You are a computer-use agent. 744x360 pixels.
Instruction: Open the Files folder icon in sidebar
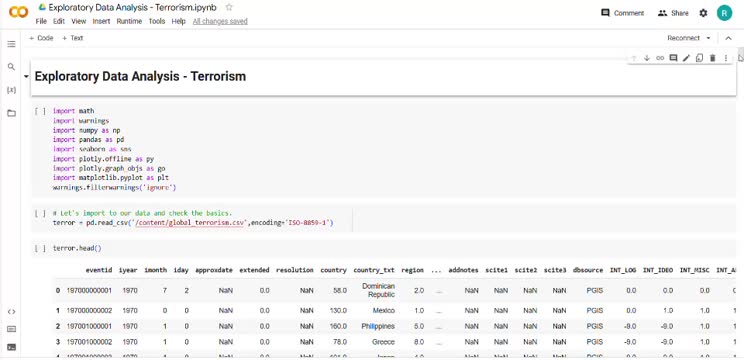pyautogui.click(x=11, y=113)
